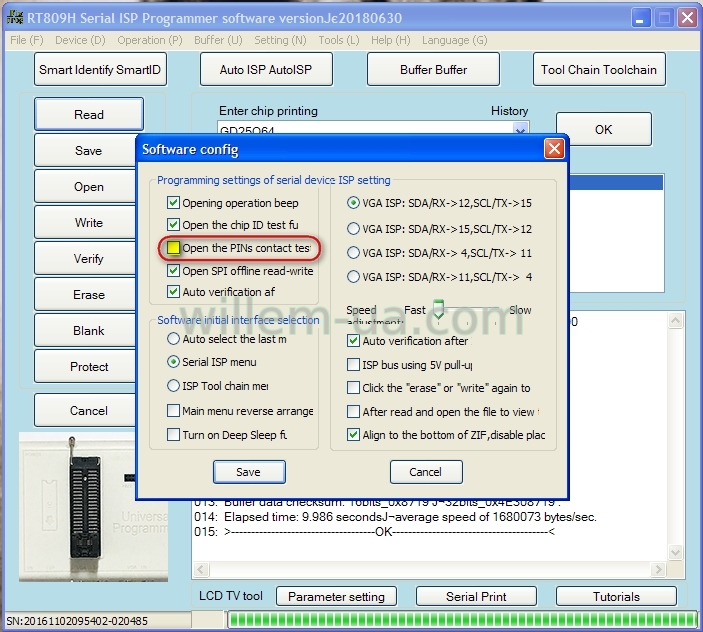Click the Speed adjustment slider thumb
The height and width of the screenshot is (632, 703).
[438, 309]
